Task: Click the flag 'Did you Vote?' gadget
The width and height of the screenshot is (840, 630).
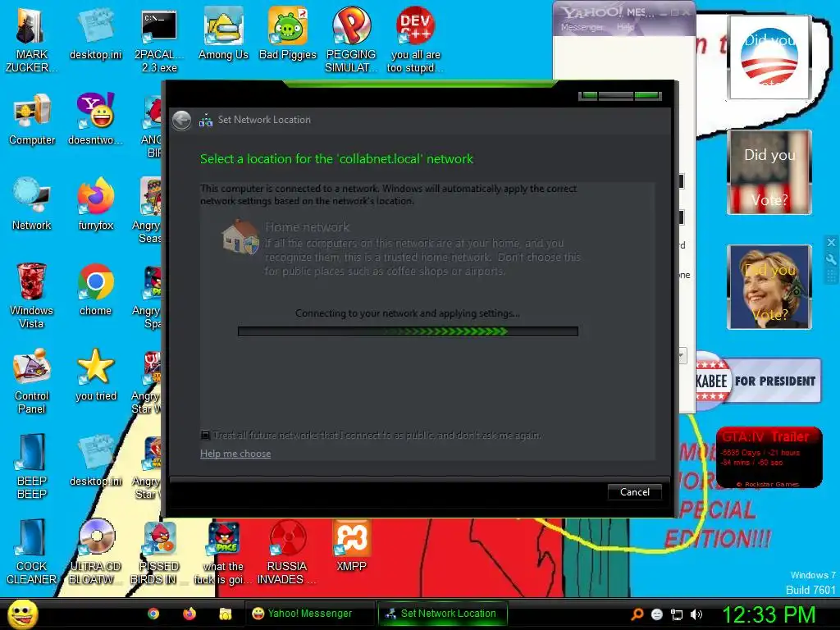Action: (x=769, y=172)
